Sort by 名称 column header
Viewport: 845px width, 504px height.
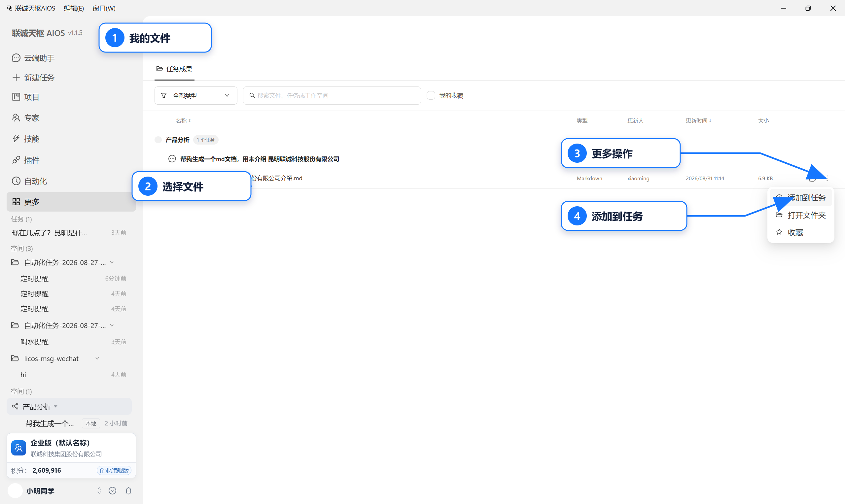183,120
